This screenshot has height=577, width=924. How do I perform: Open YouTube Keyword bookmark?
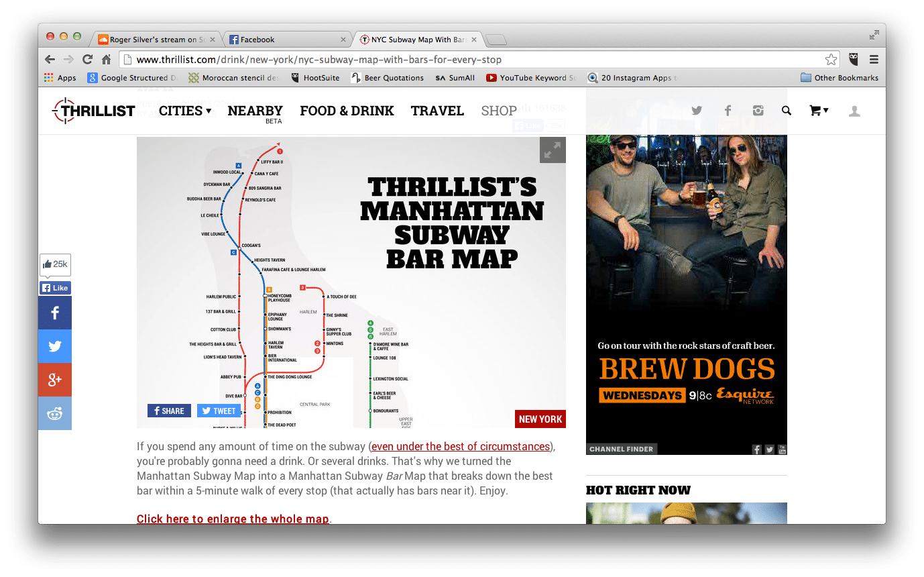pos(531,78)
